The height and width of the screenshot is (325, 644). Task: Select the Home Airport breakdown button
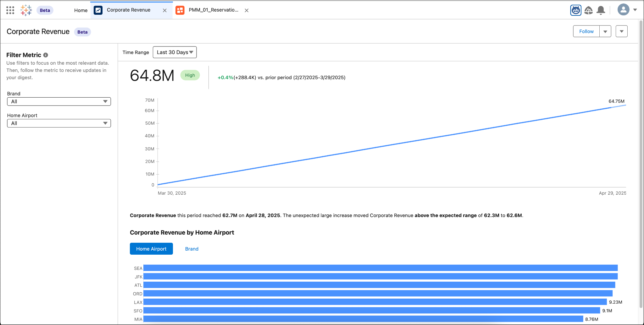click(x=151, y=249)
